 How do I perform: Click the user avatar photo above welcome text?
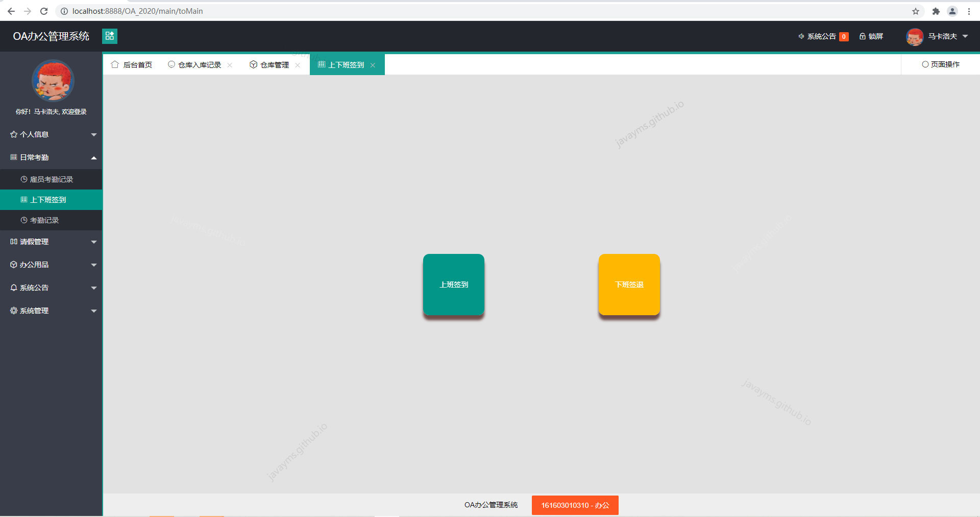pos(52,81)
